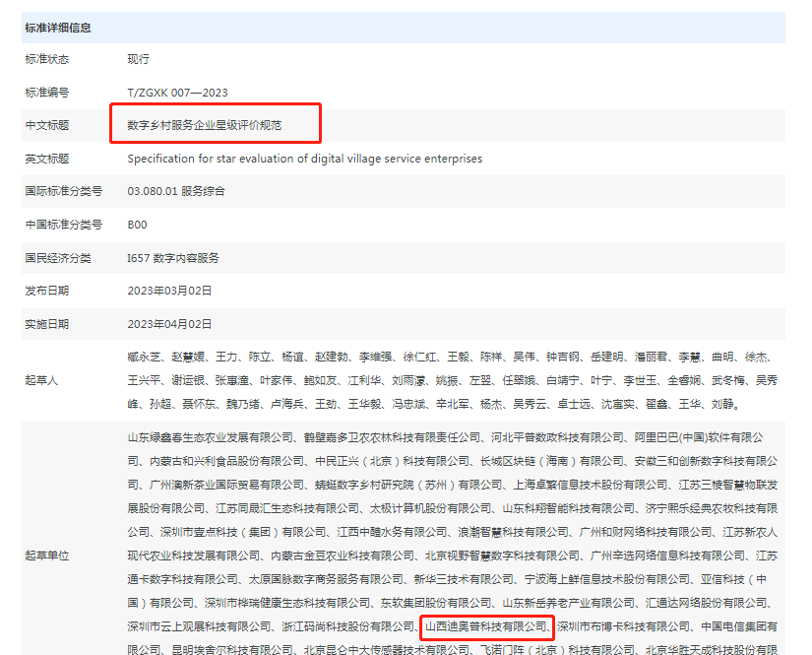Click the company 深圳市布博卡科技有限公司

point(623,627)
